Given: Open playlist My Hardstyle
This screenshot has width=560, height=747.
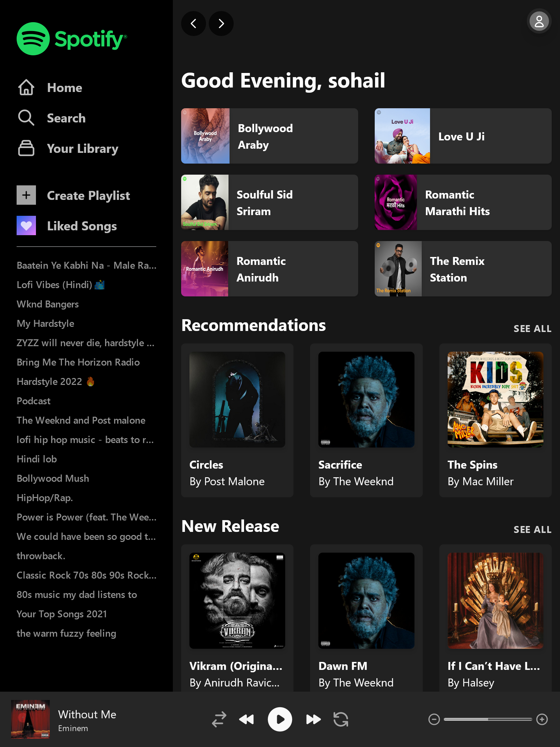Looking at the screenshot, I should [45, 323].
